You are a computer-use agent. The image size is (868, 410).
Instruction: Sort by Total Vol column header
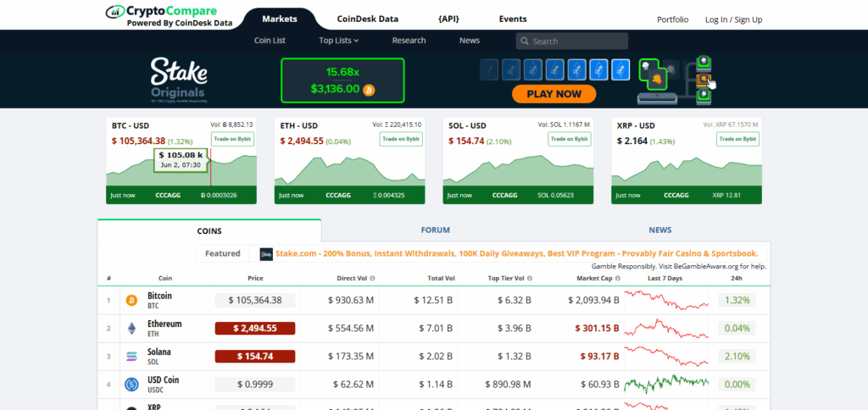click(442, 279)
